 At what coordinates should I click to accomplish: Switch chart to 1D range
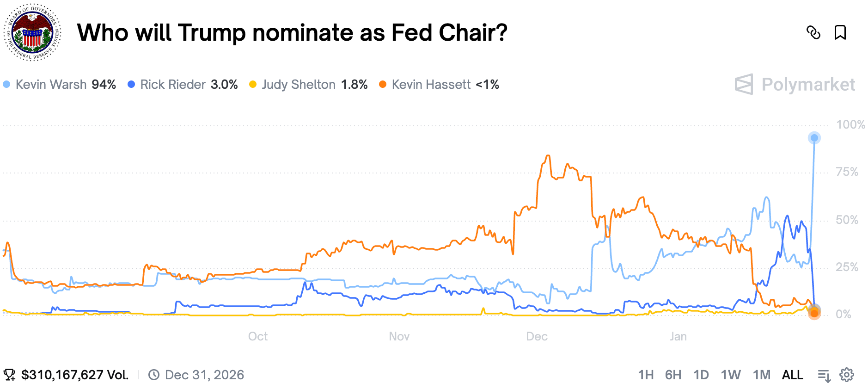coord(701,375)
